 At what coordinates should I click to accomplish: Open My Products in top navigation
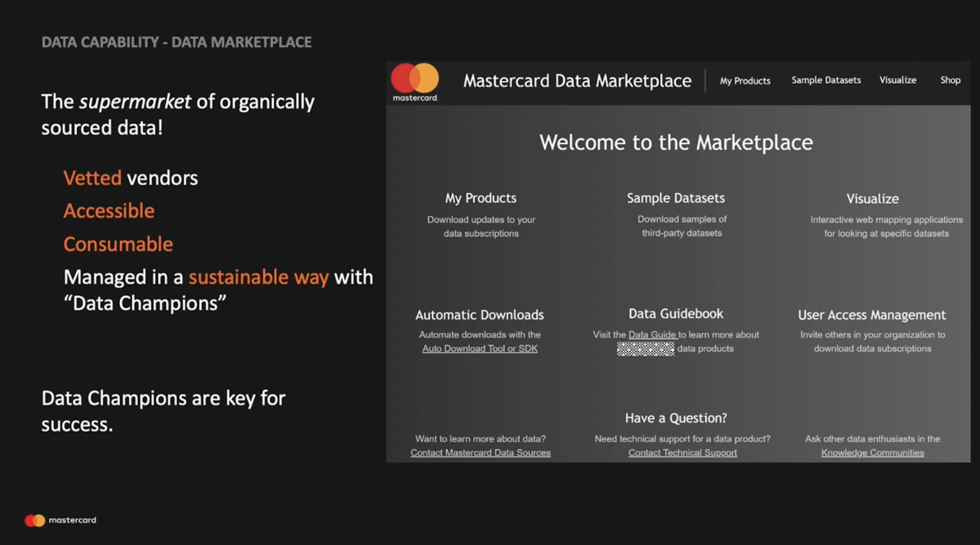745,81
